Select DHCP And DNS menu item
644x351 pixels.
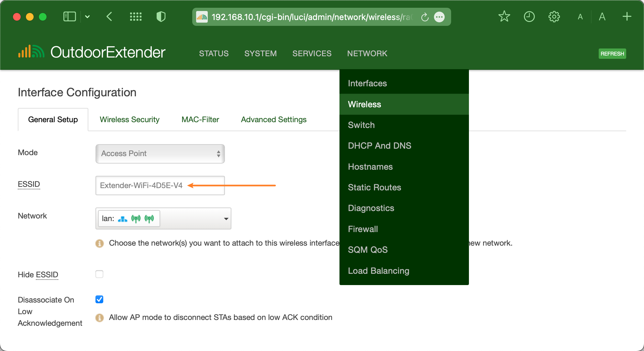[379, 146]
